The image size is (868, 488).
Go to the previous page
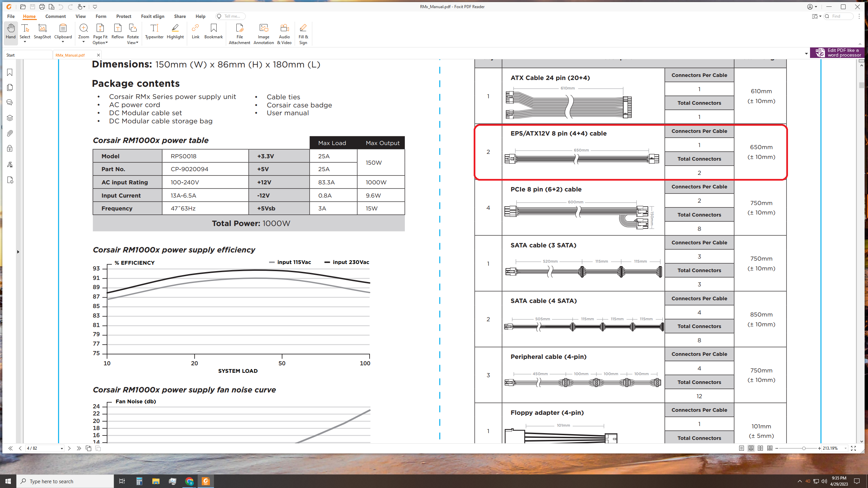pos(20,448)
